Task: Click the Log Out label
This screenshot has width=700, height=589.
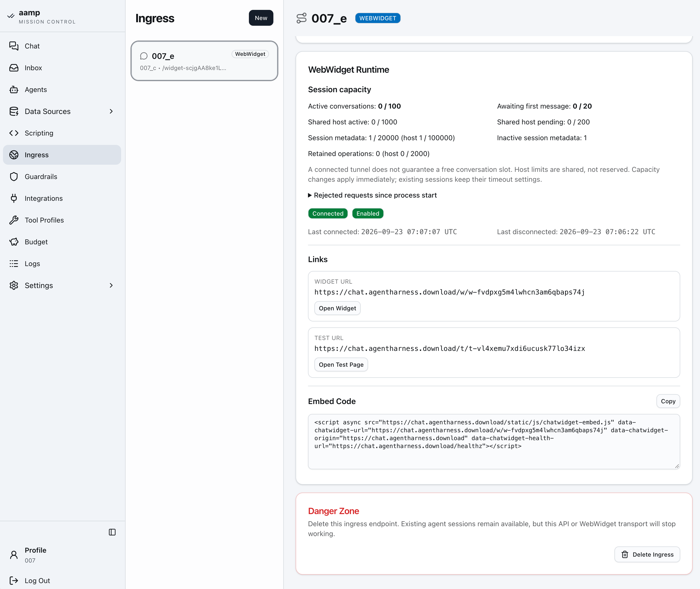Action: coord(37,581)
